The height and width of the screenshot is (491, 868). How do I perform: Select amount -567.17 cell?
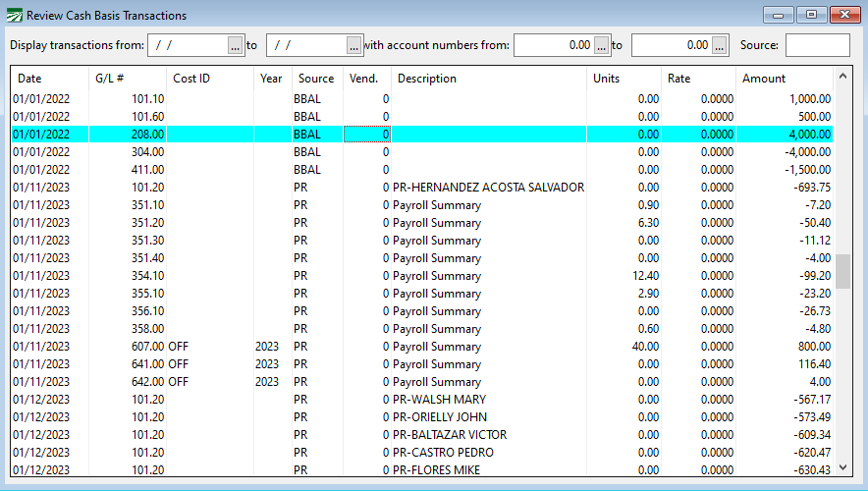785,400
